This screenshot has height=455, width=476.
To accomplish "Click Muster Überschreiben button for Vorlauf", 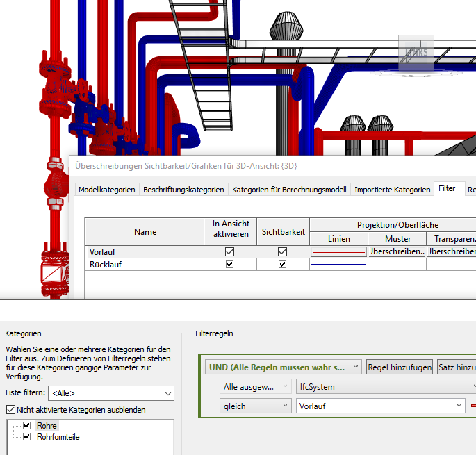I will 397,251.
